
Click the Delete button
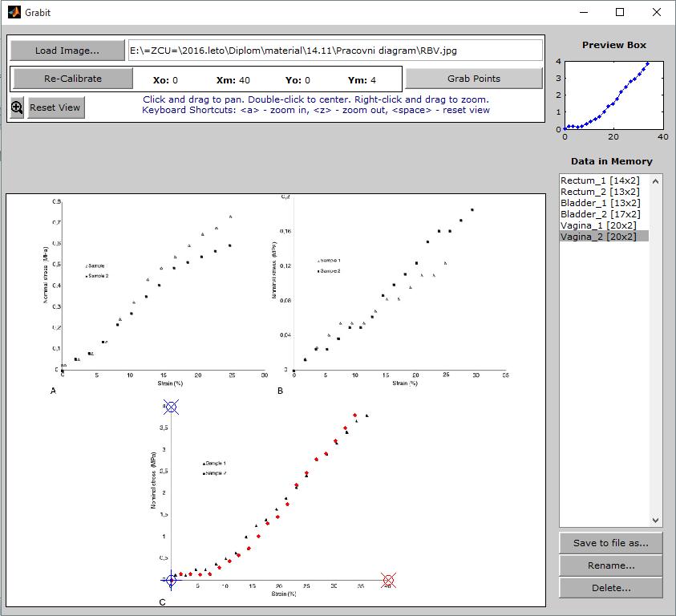tap(610, 588)
